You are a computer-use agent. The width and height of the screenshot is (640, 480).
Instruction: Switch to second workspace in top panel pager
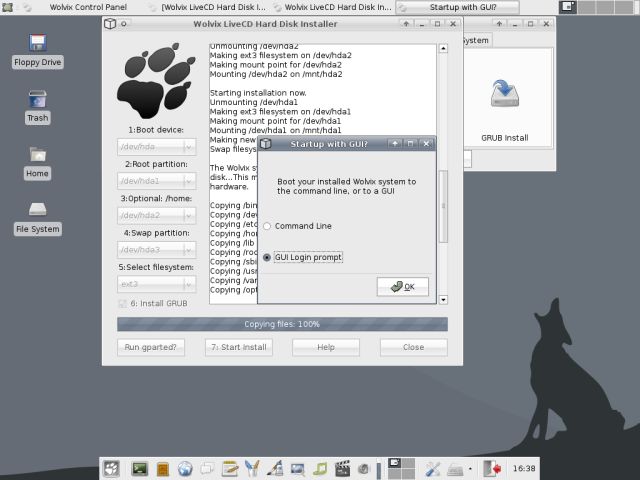586,7
